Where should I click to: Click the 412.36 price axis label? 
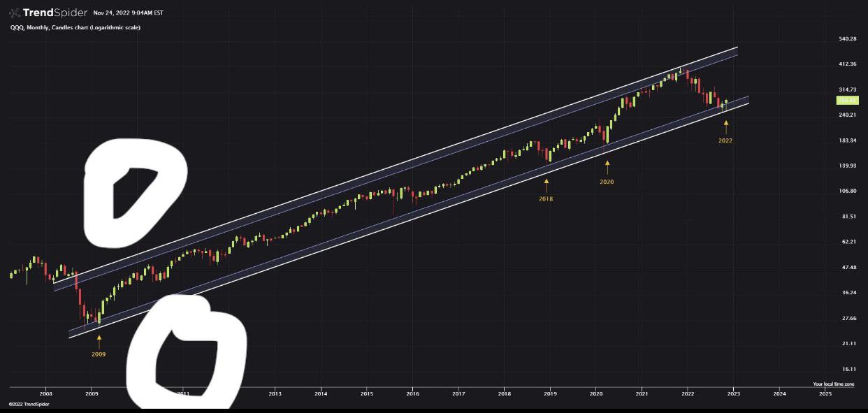point(847,64)
